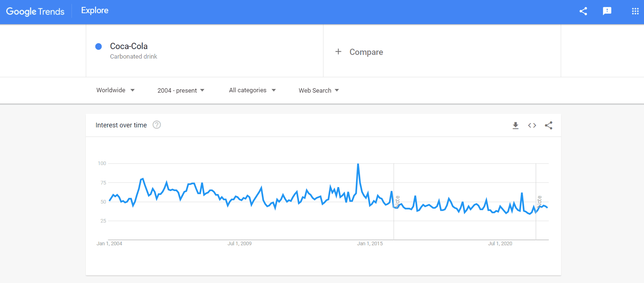Image resolution: width=644 pixels, height=283 pixels.
Task: Change the Web Search type dropdown
Action: pos(319,90)
